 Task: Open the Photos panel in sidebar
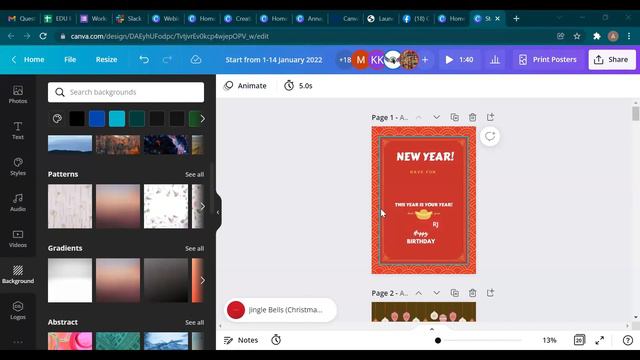[18, 94]
